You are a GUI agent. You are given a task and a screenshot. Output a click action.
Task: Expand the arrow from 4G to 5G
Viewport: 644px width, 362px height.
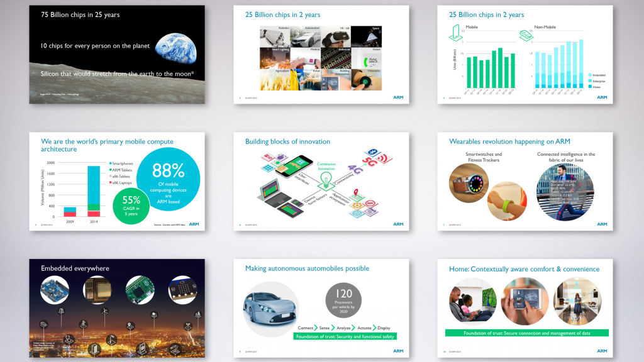tap(364, 165)
